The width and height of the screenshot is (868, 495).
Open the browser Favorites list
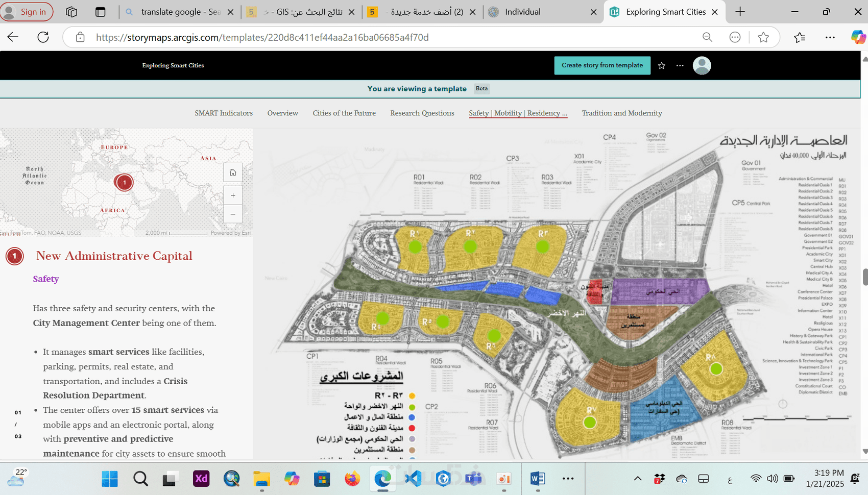[x=800, y=37]
